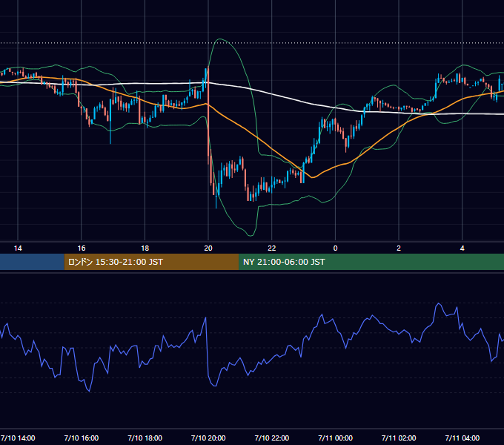Click the 7/10 18:00 date label

click(x=145, y=438)
